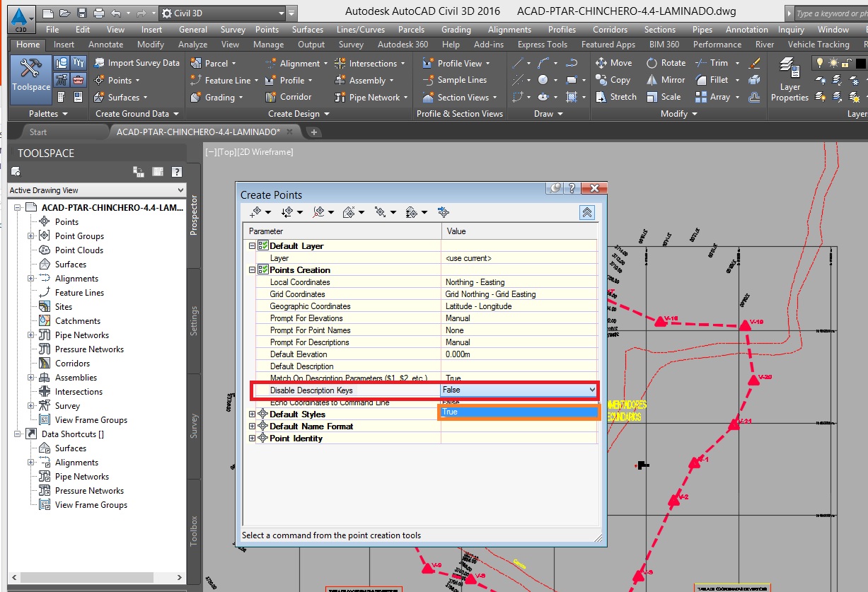
Task: Click the Undo arrow icon
Action: [x=116, y=13]
